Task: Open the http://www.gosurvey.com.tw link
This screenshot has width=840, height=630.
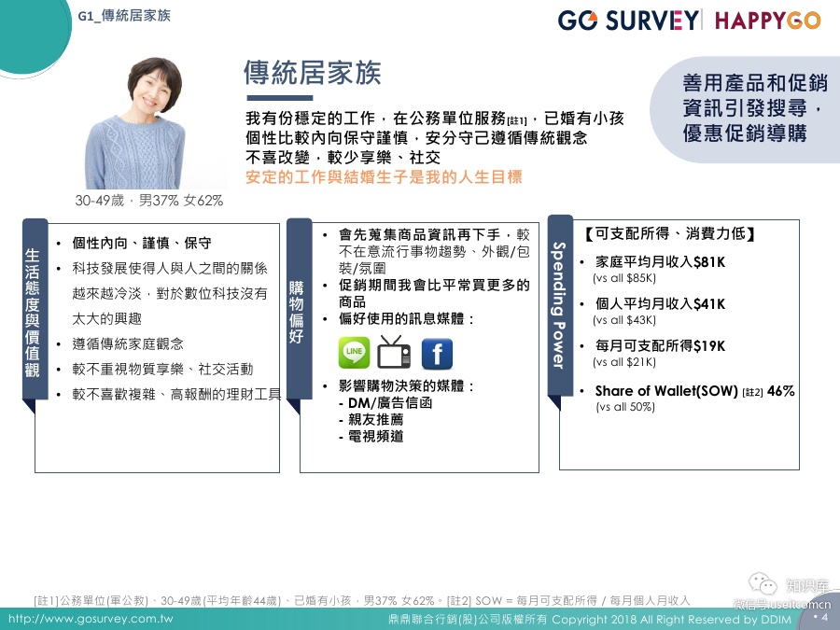Action: tap(91, 619)
